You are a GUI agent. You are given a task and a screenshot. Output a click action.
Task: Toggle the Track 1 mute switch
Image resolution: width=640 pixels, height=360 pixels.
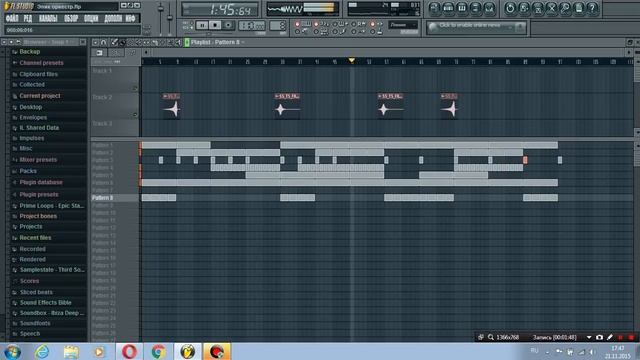(x=135, y=88)
